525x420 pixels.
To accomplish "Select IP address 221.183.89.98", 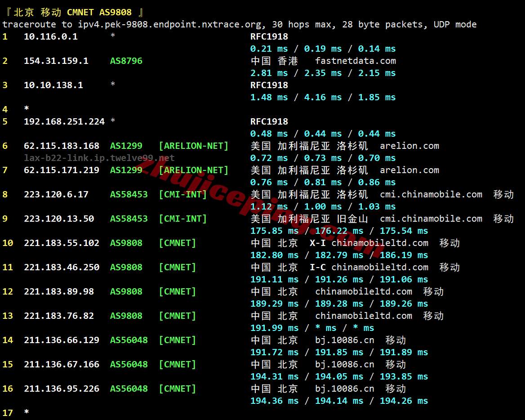I will pos(59,292).
